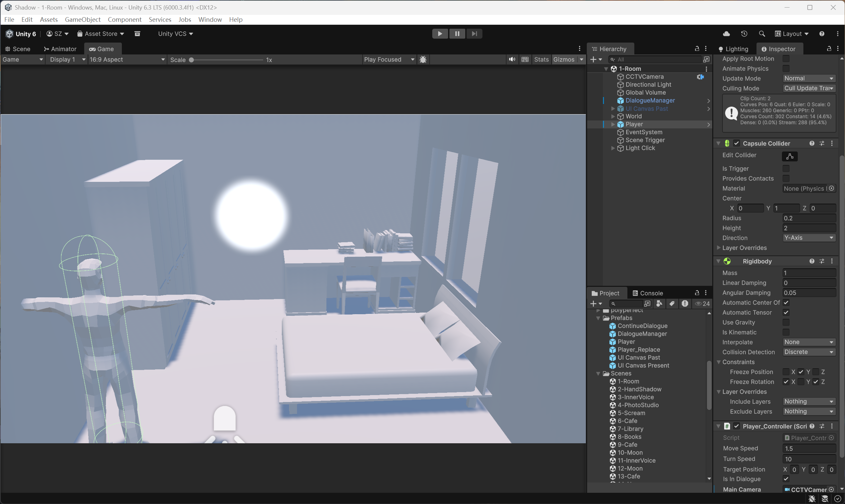Open Undo History clock icon

[x=744, y=34]
